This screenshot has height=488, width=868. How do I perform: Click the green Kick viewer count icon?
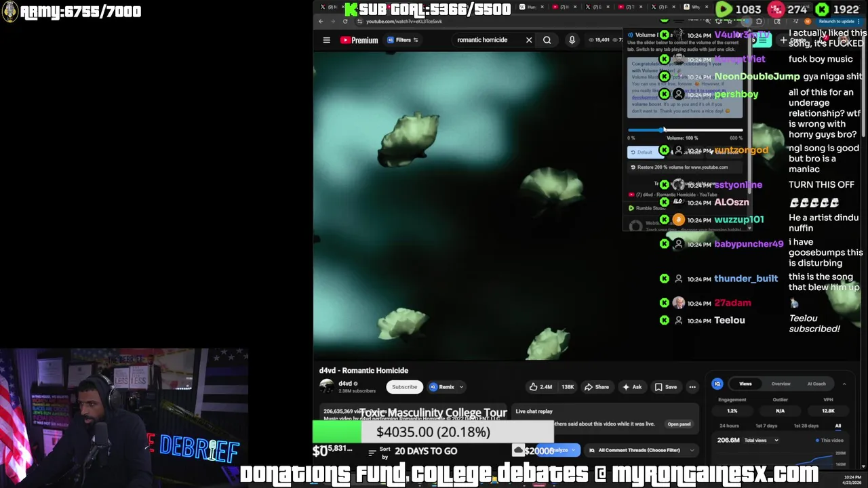click(x=822, y=9)
